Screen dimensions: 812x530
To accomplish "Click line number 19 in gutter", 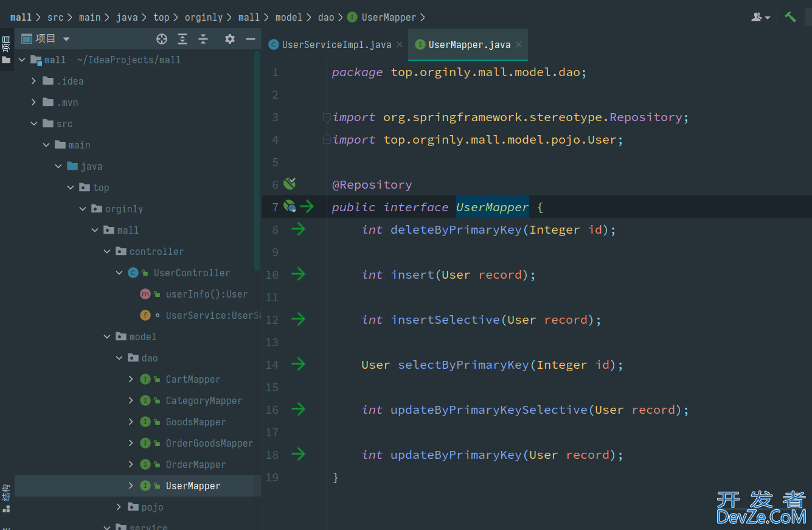I will pos(271,477).
